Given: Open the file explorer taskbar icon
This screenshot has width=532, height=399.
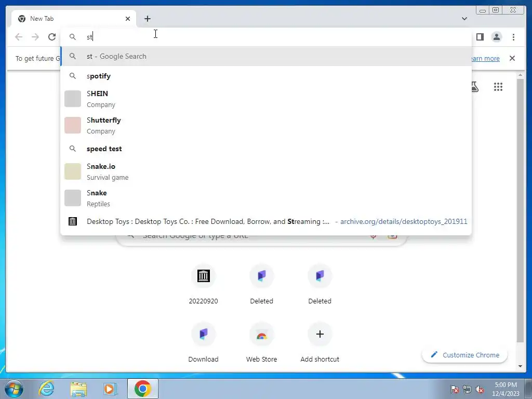Looking at the screenshot, I should [x=78, y=389].
